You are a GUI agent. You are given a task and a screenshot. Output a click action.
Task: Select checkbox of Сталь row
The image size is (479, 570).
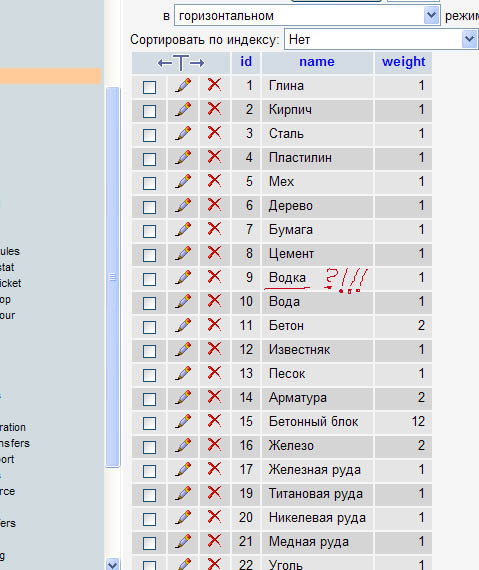[x=149, y=135]
